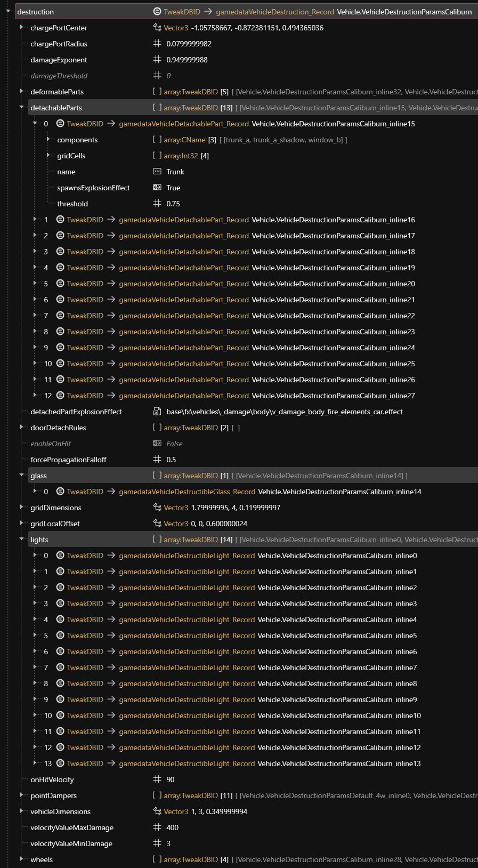Click the number icon beside chargePortRadius value
This screenshot has width=478, height=868.
tap(157, 44)
